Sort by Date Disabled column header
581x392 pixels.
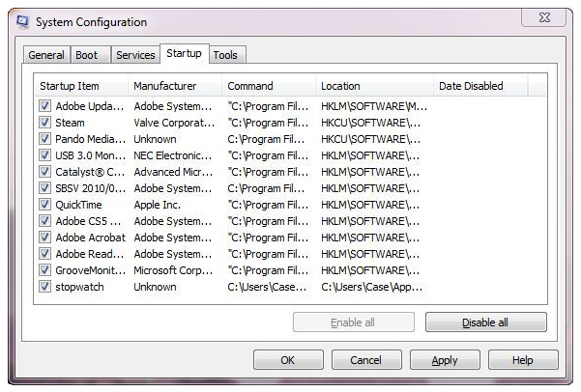[480, 86]
